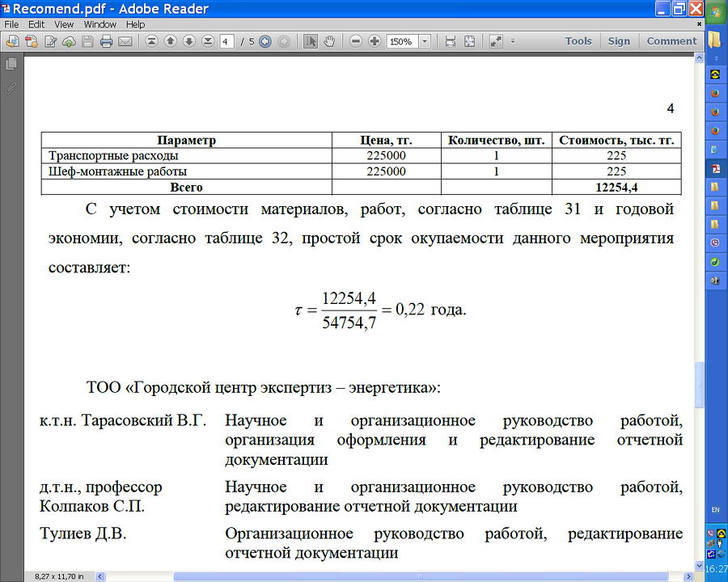Click the horizontal scrollbar left arrow
Viewport: 728px width, 582px height.
99,576
